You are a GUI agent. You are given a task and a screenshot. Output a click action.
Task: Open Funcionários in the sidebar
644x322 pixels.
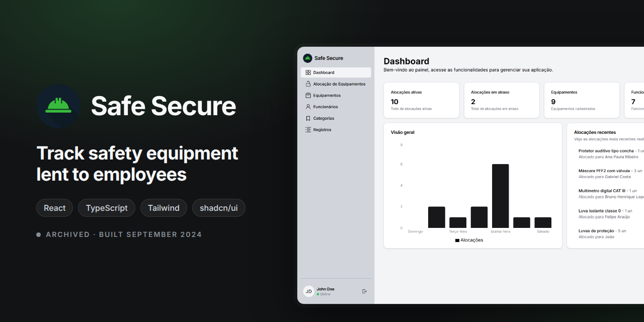336,107
